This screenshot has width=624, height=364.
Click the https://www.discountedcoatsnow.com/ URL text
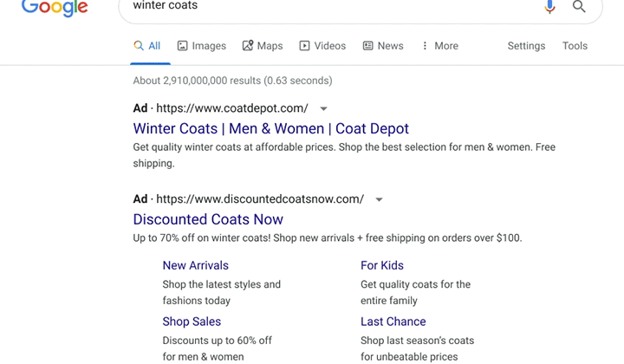coord(260,199)
